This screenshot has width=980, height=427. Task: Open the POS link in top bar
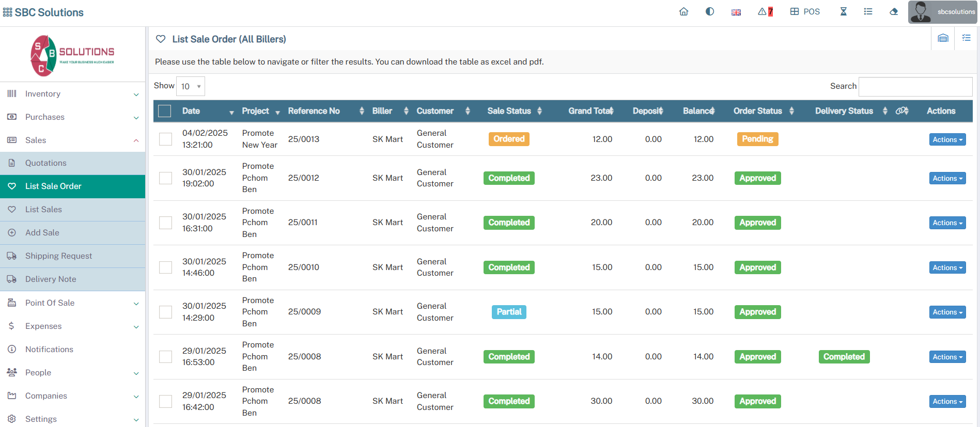[805, 12]
